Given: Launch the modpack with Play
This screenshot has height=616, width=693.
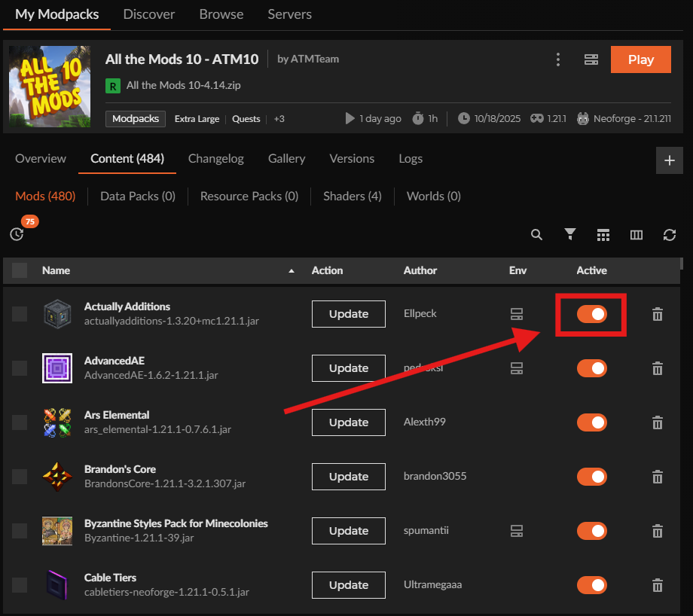Looking at the screenshot, I should 641,59.
